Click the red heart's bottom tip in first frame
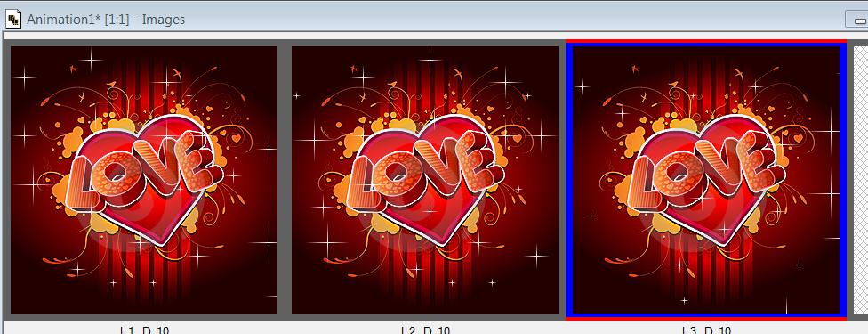This screenshot has width=868, height=334. (161, 242)
